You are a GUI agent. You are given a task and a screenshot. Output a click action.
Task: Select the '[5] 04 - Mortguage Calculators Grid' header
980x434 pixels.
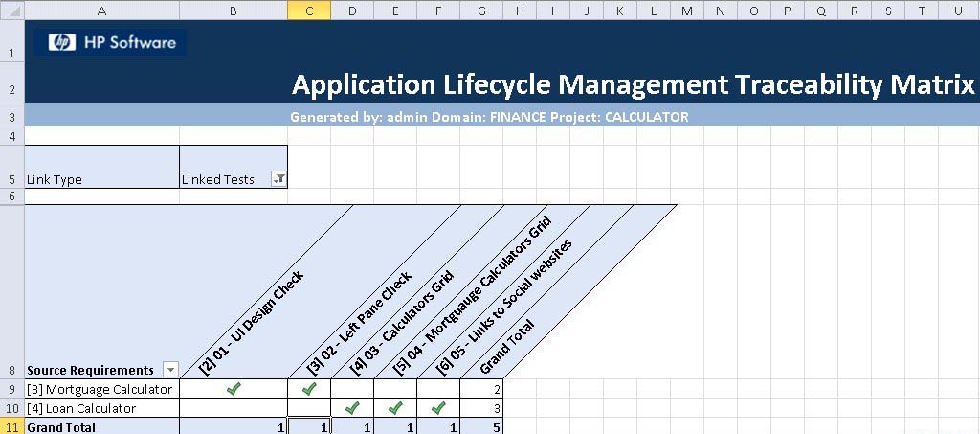coord(473,295)
